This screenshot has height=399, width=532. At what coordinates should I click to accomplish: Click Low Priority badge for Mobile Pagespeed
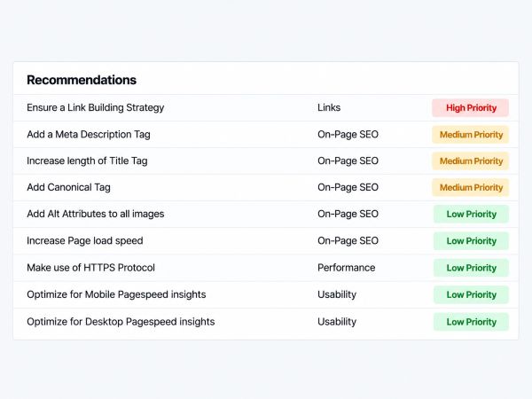471,294
